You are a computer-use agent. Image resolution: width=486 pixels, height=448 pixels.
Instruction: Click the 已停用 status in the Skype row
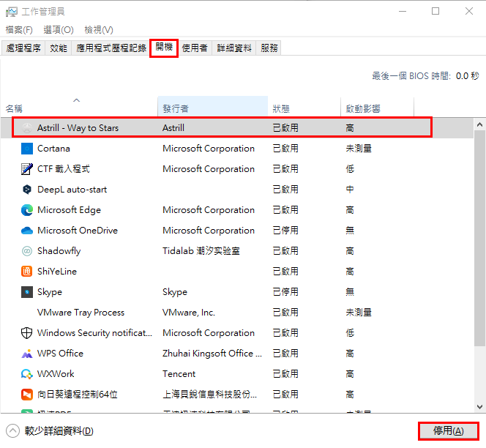pos(285,292)
